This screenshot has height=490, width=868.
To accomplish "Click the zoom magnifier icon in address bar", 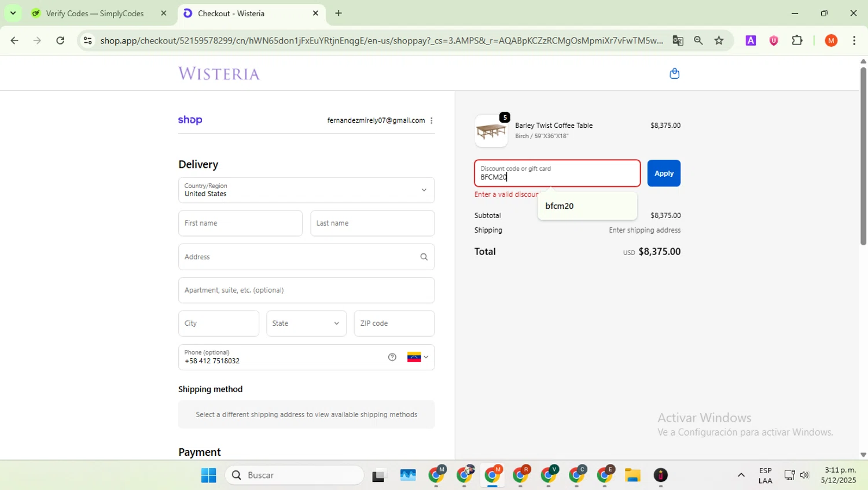I will [x=698, y=40].
